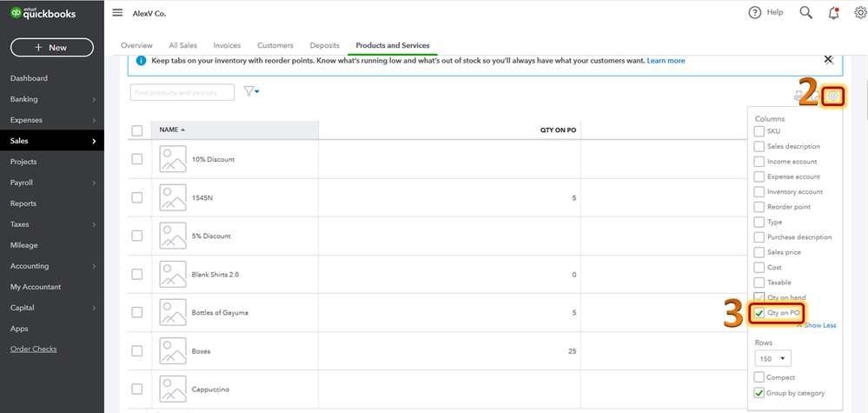The height and width of the screenshot is (413, 868).
Task: Click the print list icon
Action: [799, 97]
